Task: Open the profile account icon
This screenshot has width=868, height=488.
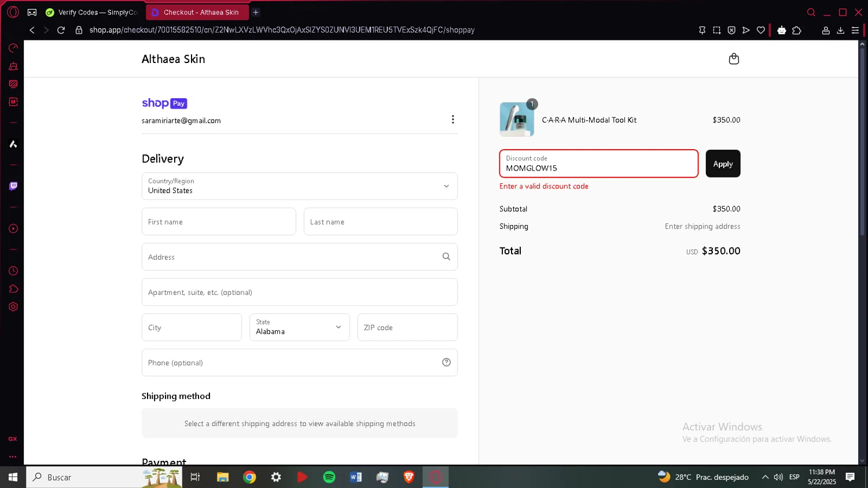Action: click(826, 30)
